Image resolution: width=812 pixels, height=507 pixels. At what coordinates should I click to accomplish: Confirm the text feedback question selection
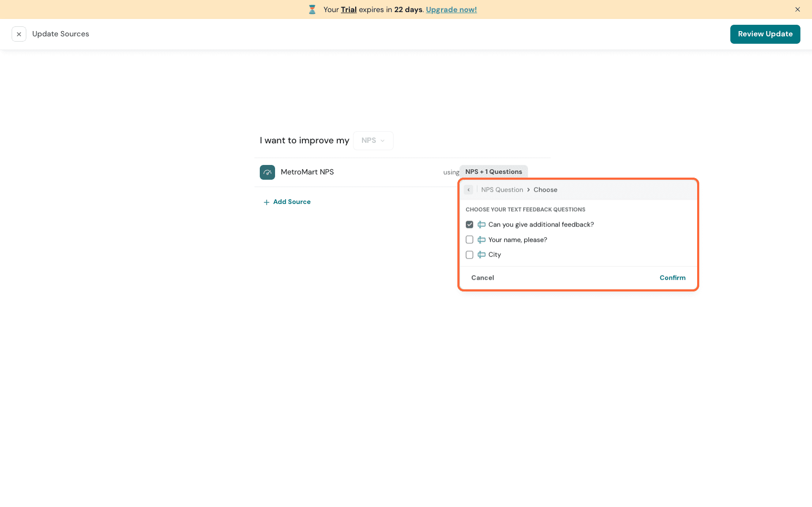click(x=672, y=278)
